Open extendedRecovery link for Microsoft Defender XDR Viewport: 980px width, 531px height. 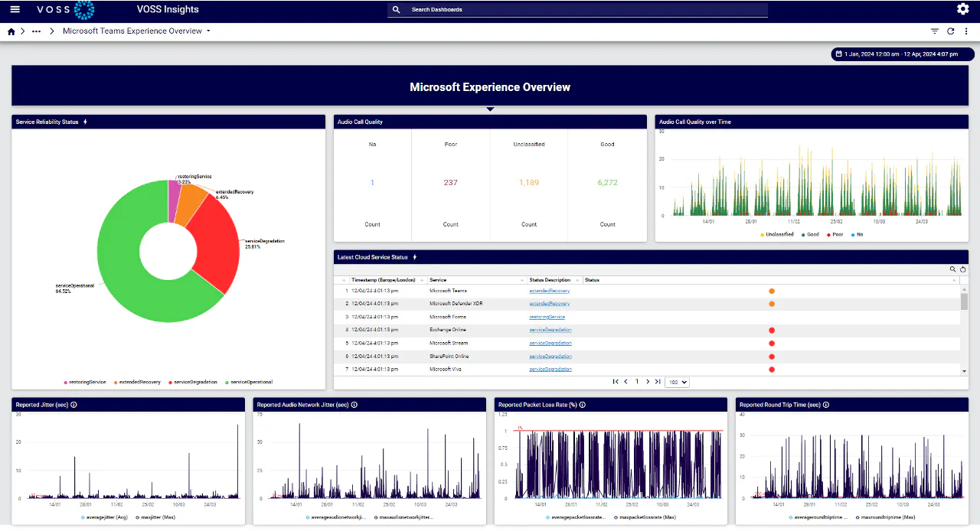(x=550, y=304)
